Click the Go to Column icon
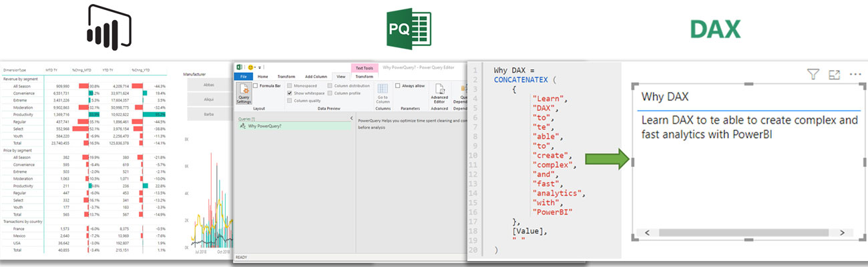 pyautogui.click(x=383, y=92)
